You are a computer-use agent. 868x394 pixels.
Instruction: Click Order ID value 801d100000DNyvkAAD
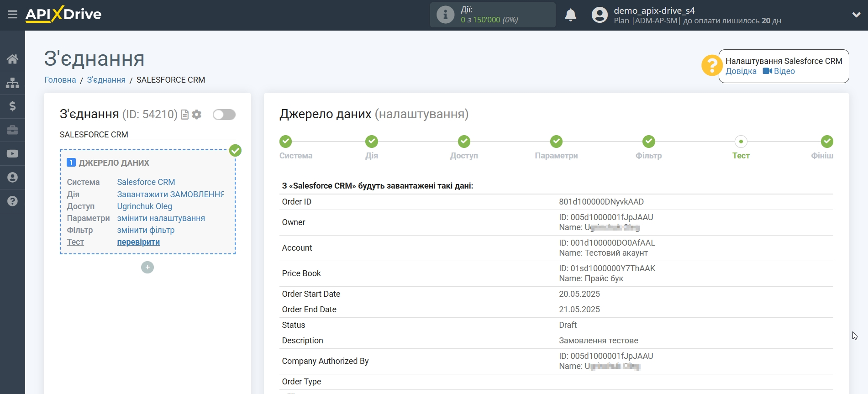coord(601,202)
